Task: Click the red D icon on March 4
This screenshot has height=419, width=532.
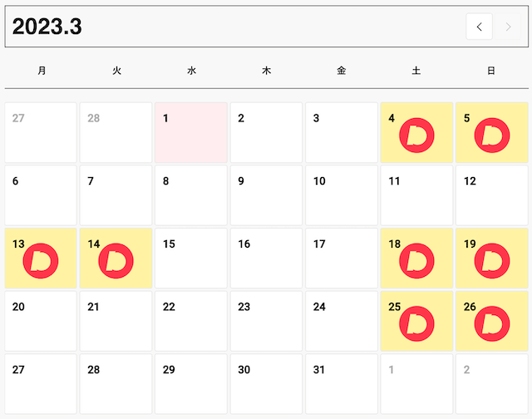Action: tap(416, 136)
